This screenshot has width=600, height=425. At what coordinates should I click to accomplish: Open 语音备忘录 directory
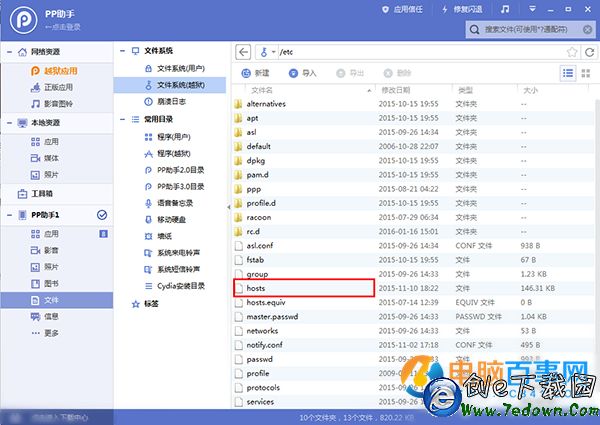click(x=169, y=203)
